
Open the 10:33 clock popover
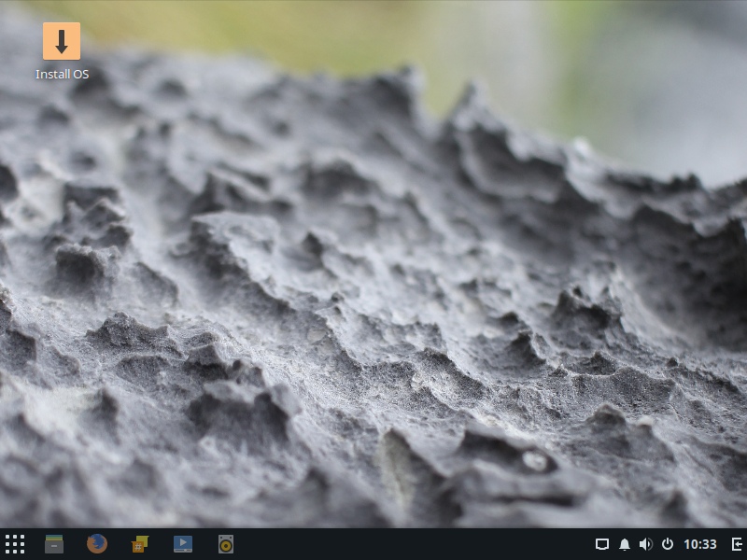coord(700,544)
